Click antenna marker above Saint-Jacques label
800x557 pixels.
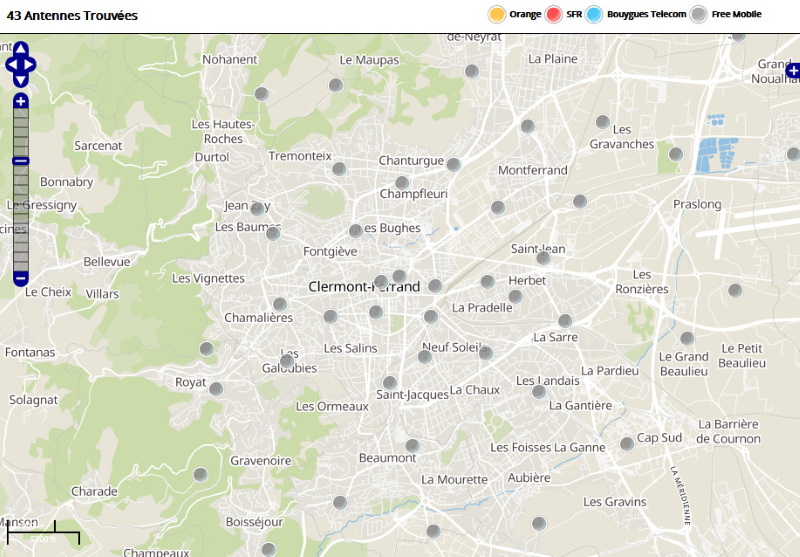coord(390,382)
